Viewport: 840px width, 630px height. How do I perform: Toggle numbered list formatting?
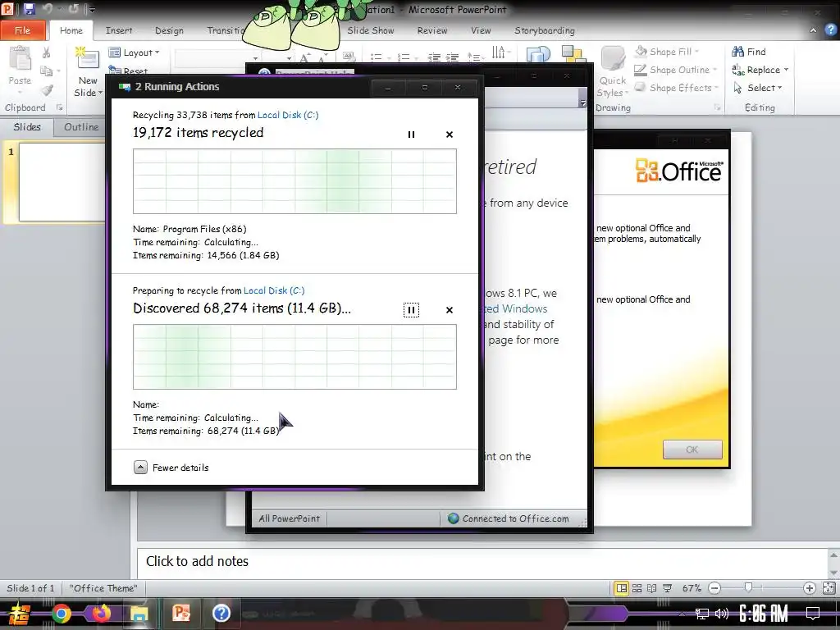point(404,57)
